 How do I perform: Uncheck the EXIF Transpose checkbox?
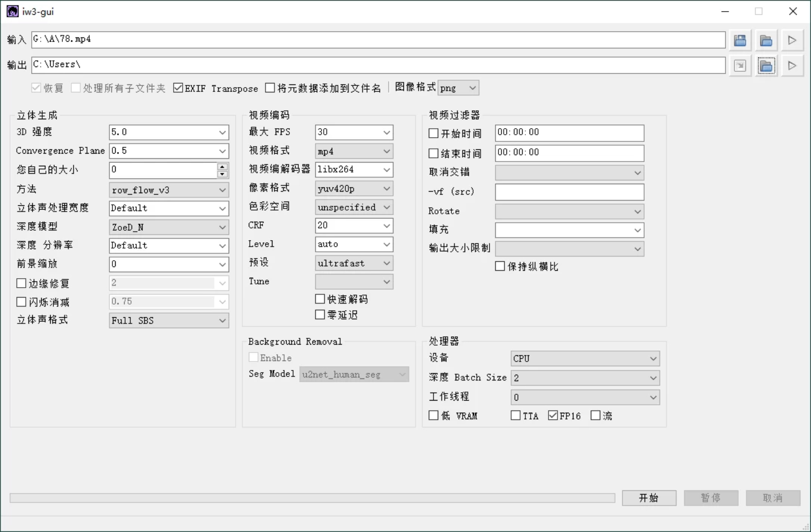pos(178,88)
